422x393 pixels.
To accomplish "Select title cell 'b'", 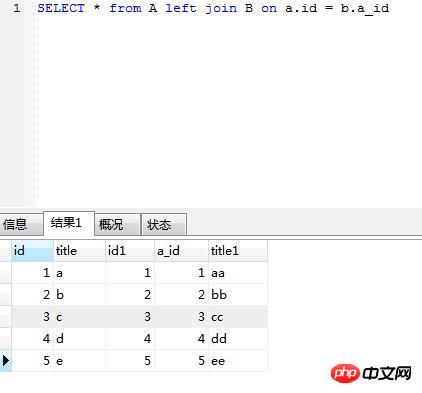I will 79,295.
